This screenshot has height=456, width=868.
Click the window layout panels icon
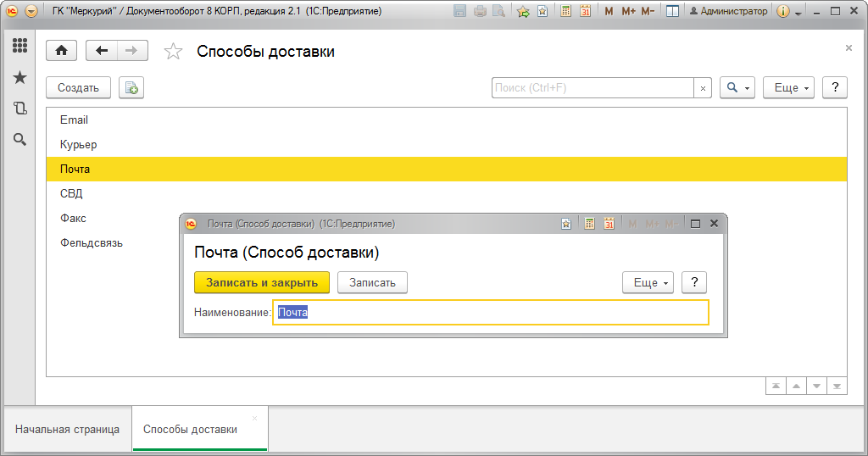tap(672, 11)
